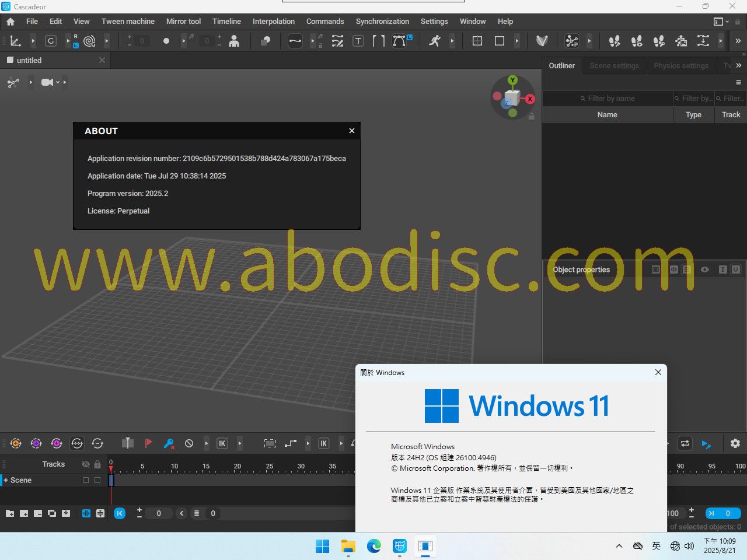Close the untitled scene tab
Image resolution: width=747 pixels, height=560 pixels.
[102, 60]
